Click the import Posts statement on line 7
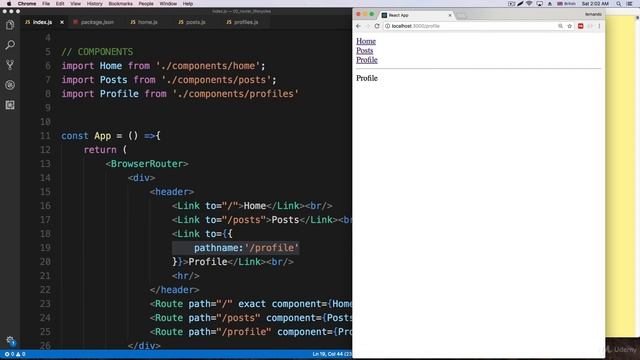The image size is (640, 360). pyautogui.click(x=169, y=80)
